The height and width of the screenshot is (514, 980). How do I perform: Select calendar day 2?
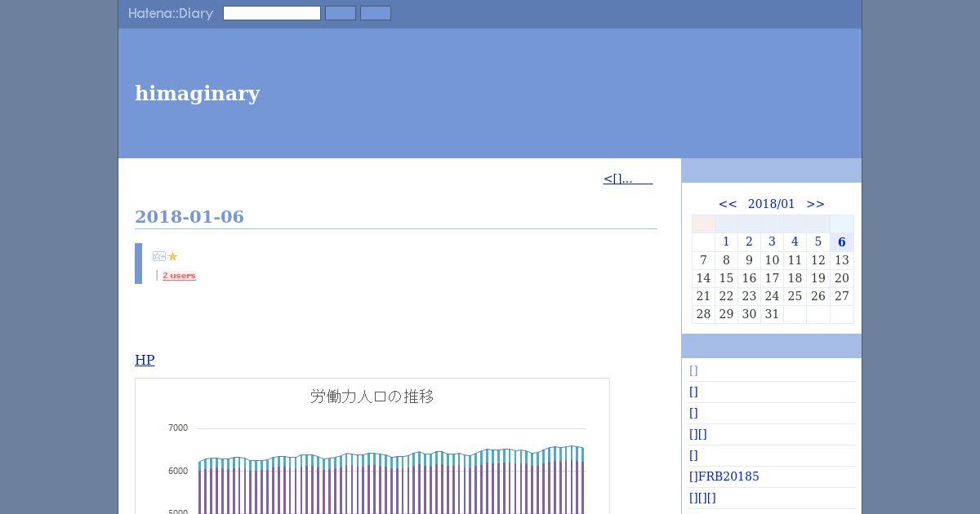coord(749,241)
